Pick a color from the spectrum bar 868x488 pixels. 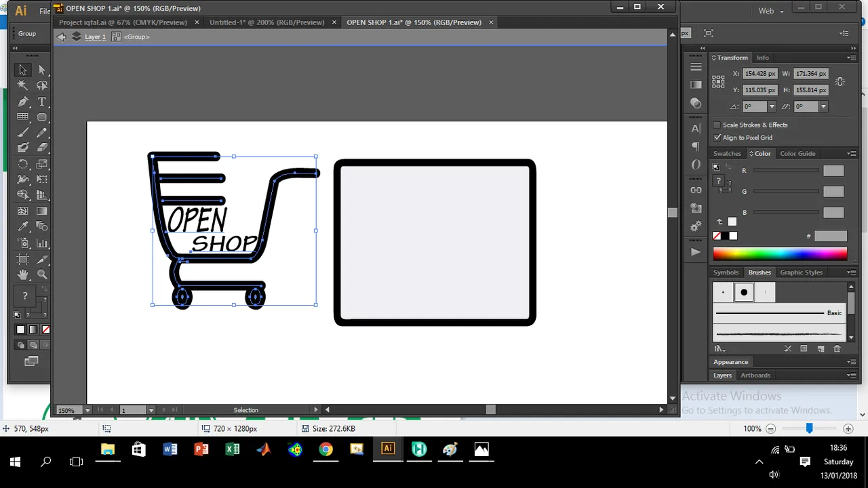point(780,254)
